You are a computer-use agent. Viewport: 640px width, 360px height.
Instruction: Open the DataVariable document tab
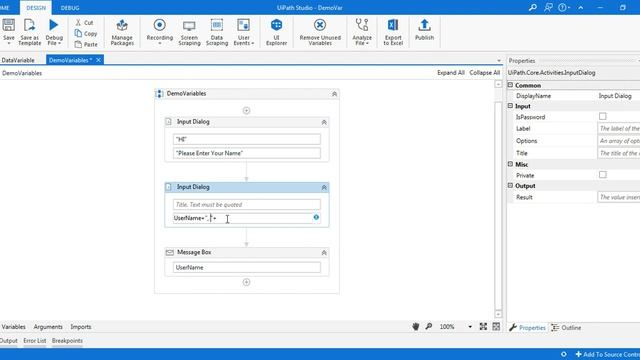point(18,60)
